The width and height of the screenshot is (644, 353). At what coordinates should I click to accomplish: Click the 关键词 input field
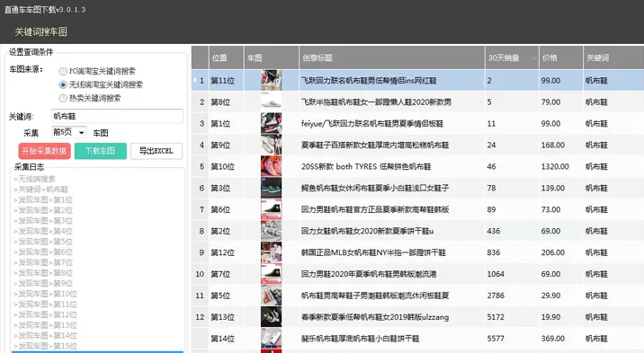[x=118, y=116]
